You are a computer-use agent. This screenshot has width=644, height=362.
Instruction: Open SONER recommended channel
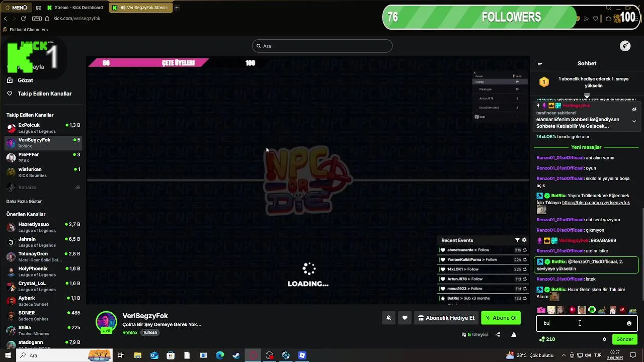click(x=43, y=316)
